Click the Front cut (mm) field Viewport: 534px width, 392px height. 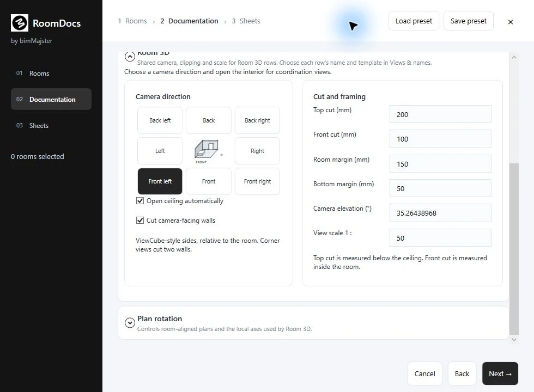coord(440,139)
